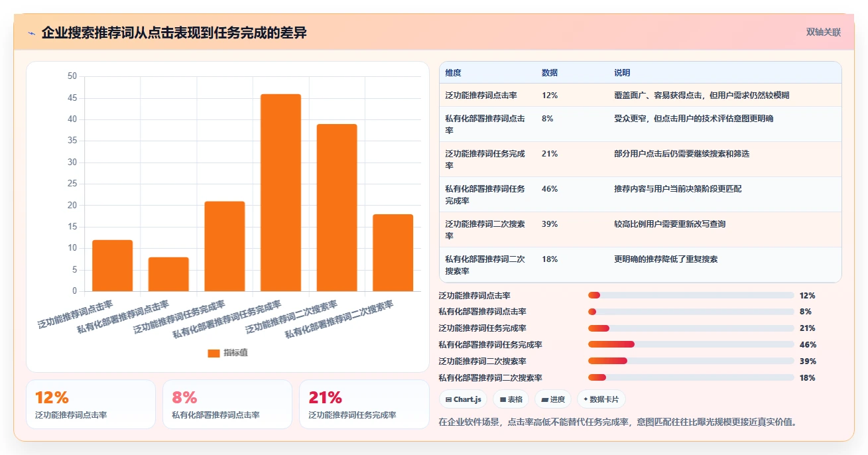Click the 46% progress bar
Screen dimensions: 868x455
tap(691, 345)
